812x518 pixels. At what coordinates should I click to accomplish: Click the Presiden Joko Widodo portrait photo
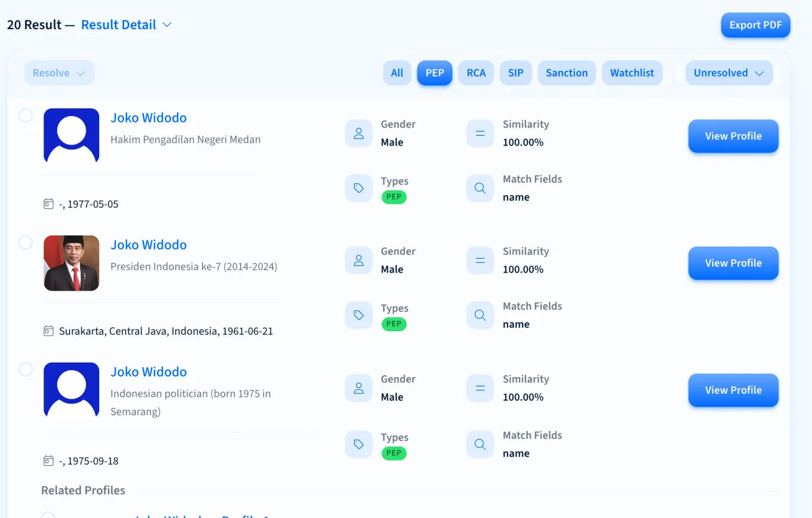(x=71, y=263)
